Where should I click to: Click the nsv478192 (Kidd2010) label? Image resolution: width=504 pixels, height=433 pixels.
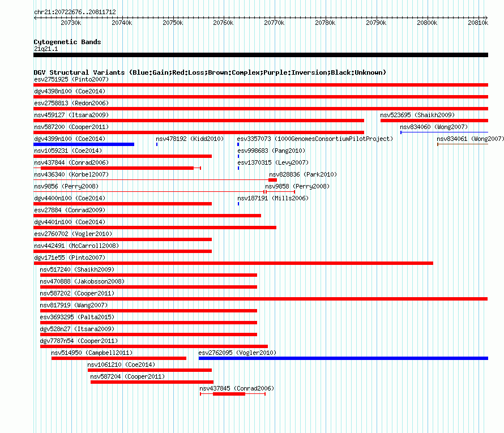(190, 139)
